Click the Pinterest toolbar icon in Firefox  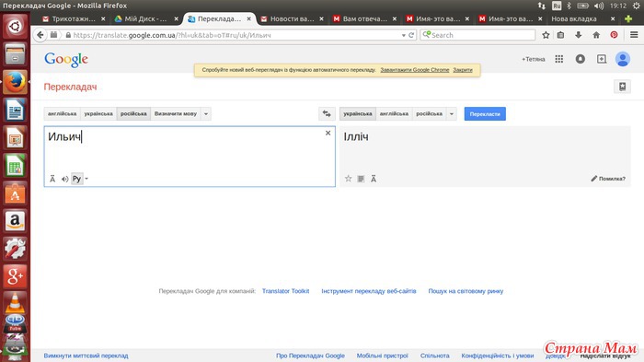coord(614,35)
